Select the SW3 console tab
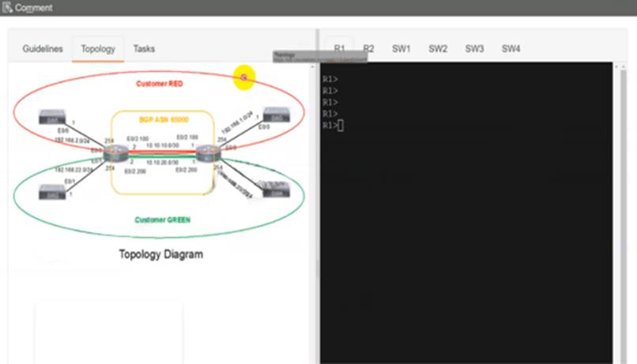Image resolution: width=637 pixels, height=364 pixels. pyautogui.click(x=474, y=49)
